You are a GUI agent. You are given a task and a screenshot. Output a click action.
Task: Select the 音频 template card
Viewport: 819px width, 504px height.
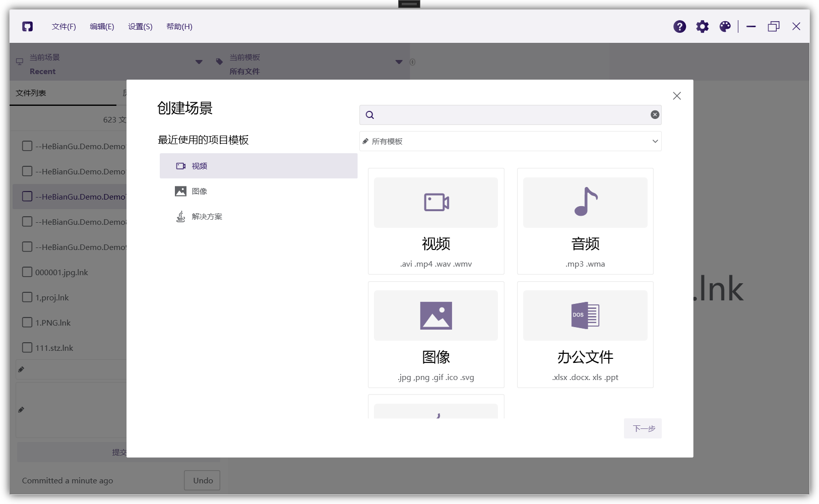(585, 221)
